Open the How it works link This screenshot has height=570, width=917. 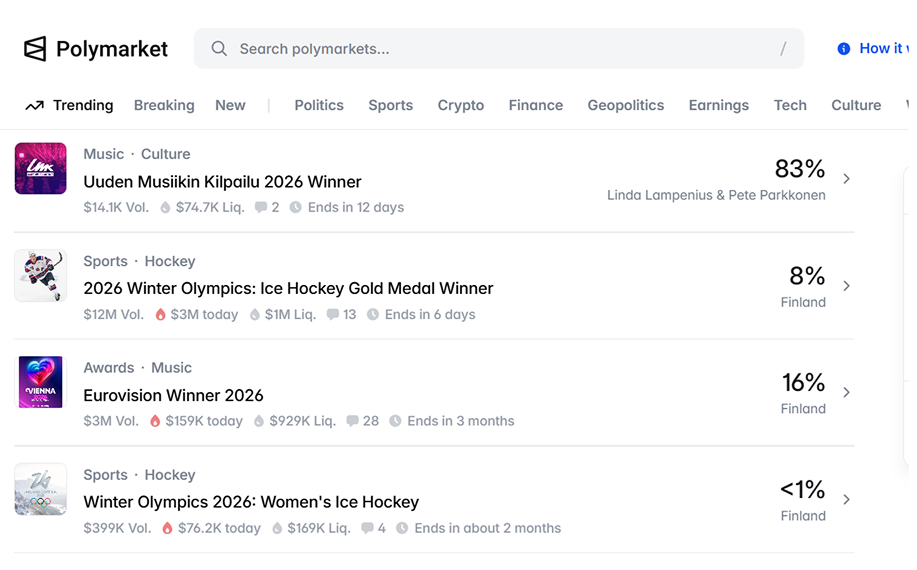click(882, 48)
